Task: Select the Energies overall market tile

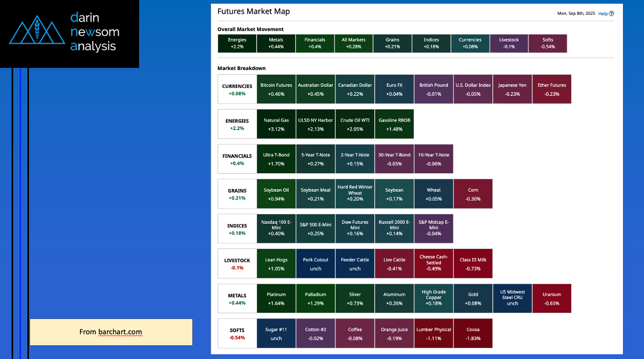Action: pos(237,44)
